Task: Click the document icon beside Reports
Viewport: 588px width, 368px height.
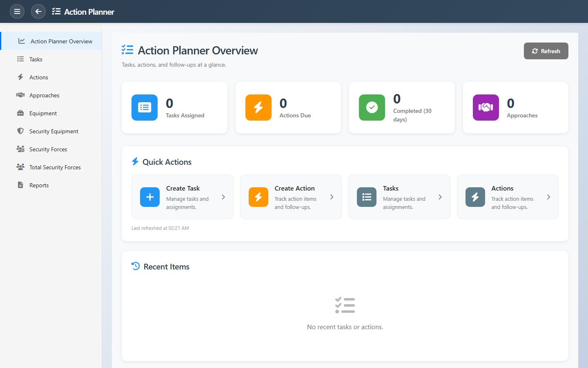Action: coord(20,185)
